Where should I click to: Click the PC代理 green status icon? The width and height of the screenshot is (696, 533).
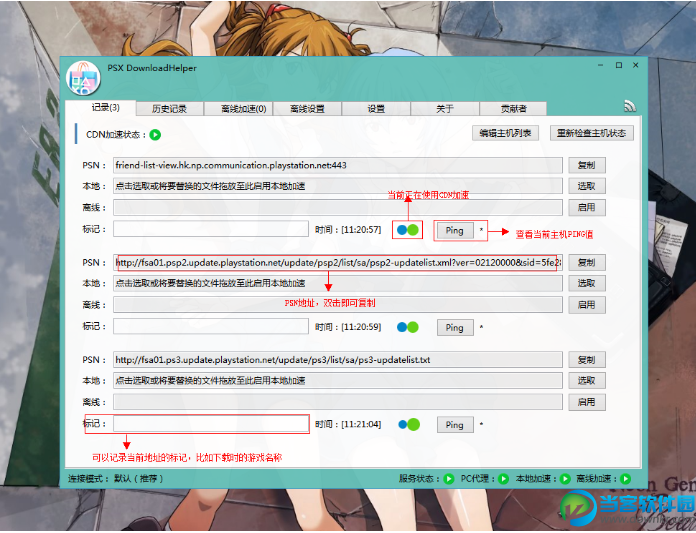(503, 479)
